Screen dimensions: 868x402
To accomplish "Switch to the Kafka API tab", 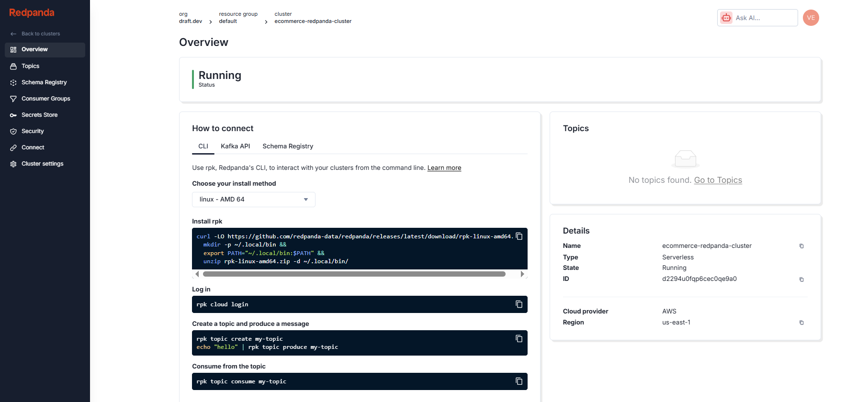I will [x=235, y=146].
